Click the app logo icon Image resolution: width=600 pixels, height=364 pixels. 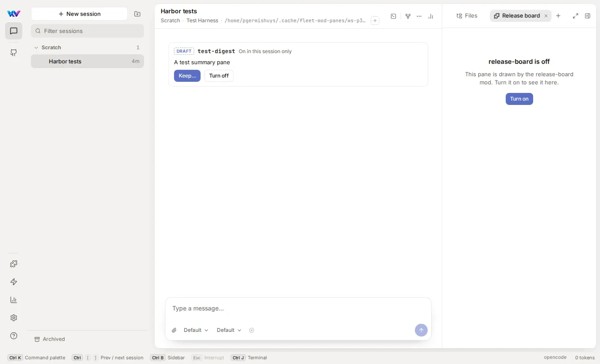pos(14,14)
